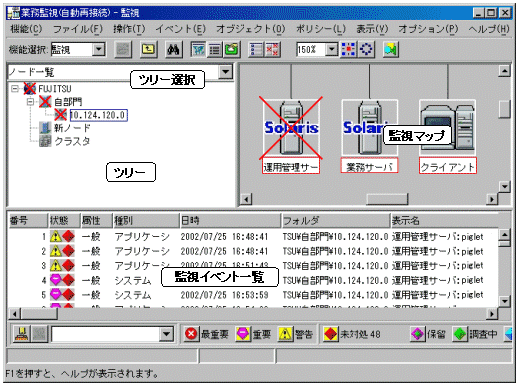Open the ヘルプ(H) menu
The height and width of the screenshot is (386, 519).
click(x=489, y=29)
